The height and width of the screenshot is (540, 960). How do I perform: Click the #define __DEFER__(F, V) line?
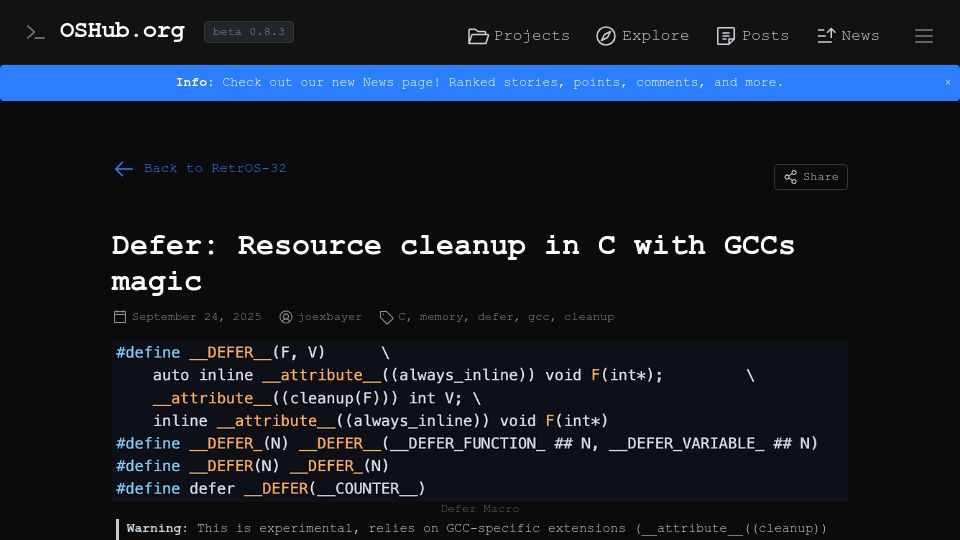[252, 353]
